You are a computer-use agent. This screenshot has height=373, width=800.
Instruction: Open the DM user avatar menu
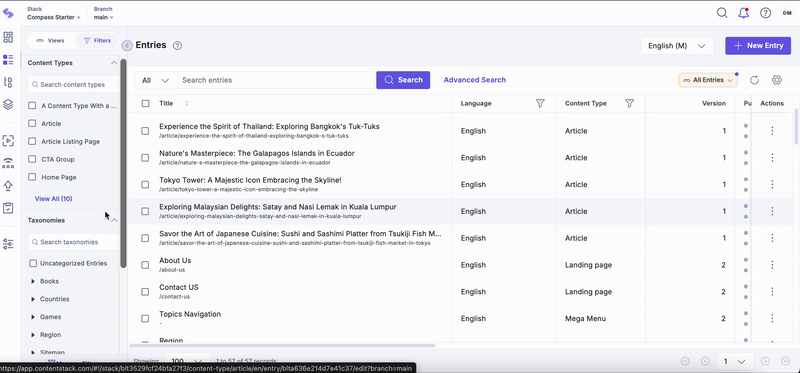click(787, 13)
